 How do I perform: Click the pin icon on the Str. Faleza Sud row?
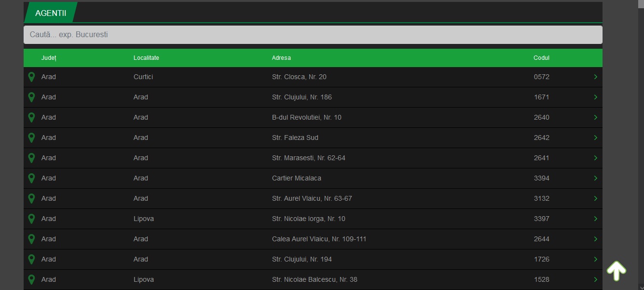[31, 138]
